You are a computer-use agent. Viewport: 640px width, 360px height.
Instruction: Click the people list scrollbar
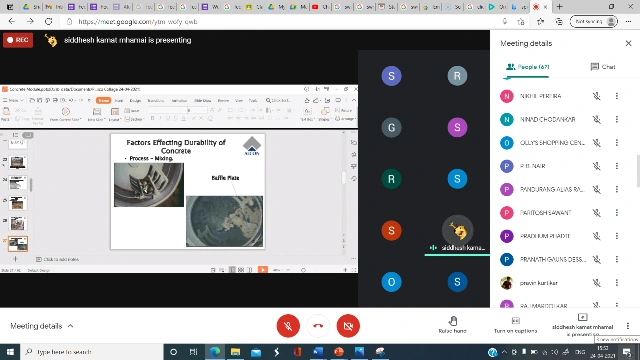tap(638, 171)
